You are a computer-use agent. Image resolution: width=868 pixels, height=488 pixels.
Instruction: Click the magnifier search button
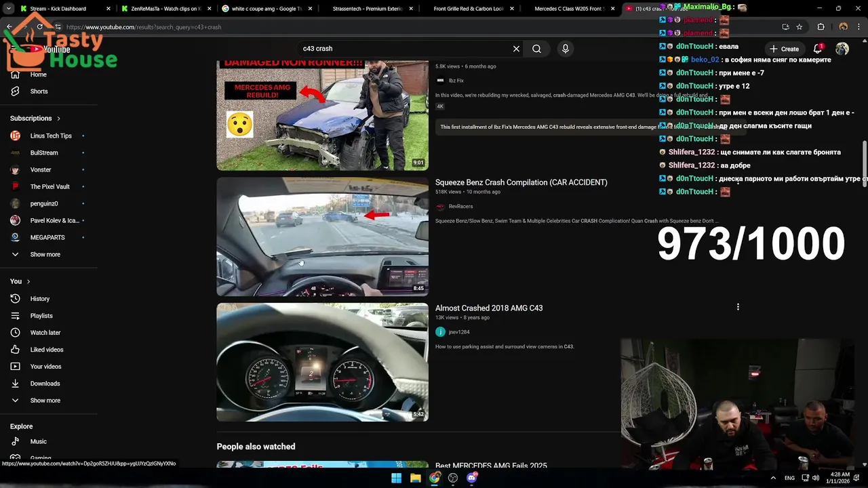[x=536, y=49]
